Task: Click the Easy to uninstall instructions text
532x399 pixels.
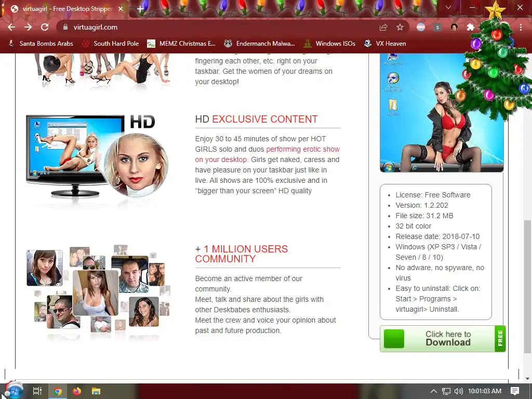Action: coord(437,299)
